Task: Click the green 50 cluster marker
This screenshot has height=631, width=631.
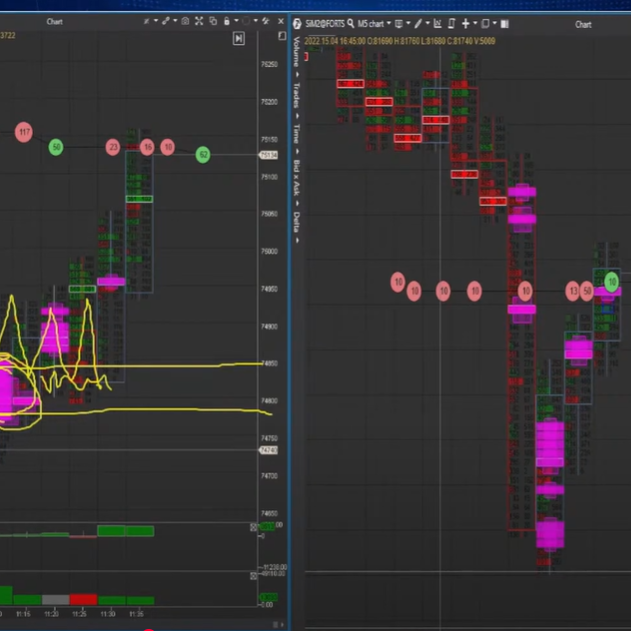Action: click(x=56, y=147)
